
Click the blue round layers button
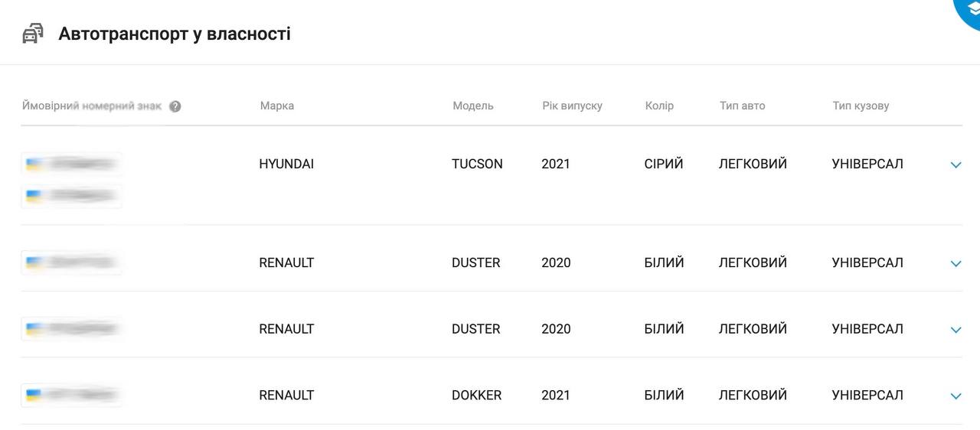pos(970,8)
